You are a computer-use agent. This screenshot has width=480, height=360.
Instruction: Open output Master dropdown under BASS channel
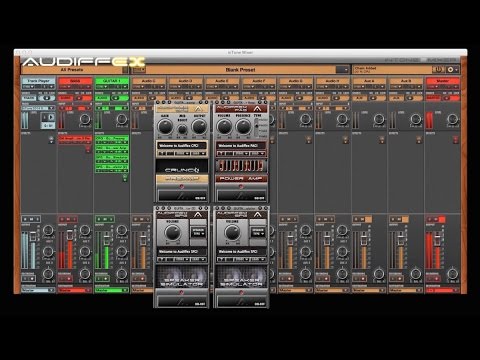(75, 290)
